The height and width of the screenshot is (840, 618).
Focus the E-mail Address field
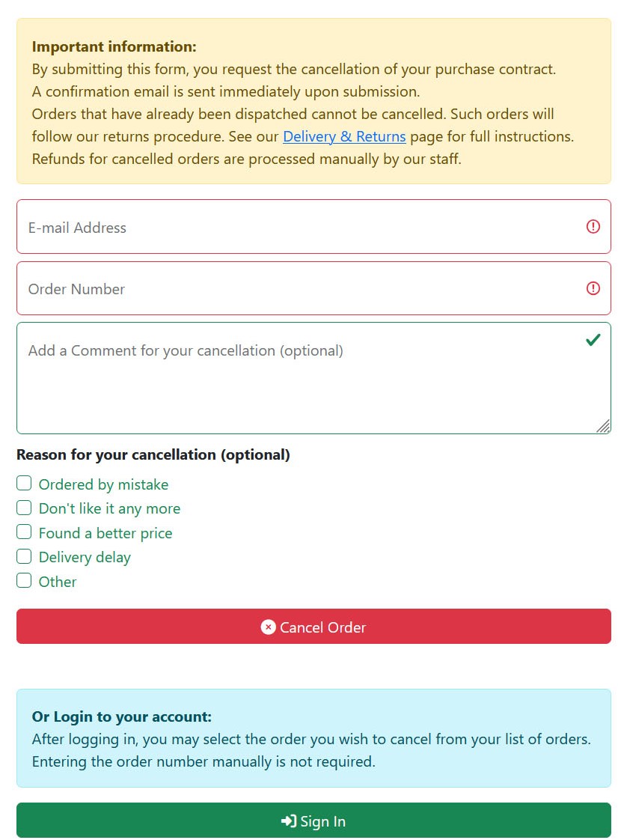pyautogui.click(x=313, y=227)
